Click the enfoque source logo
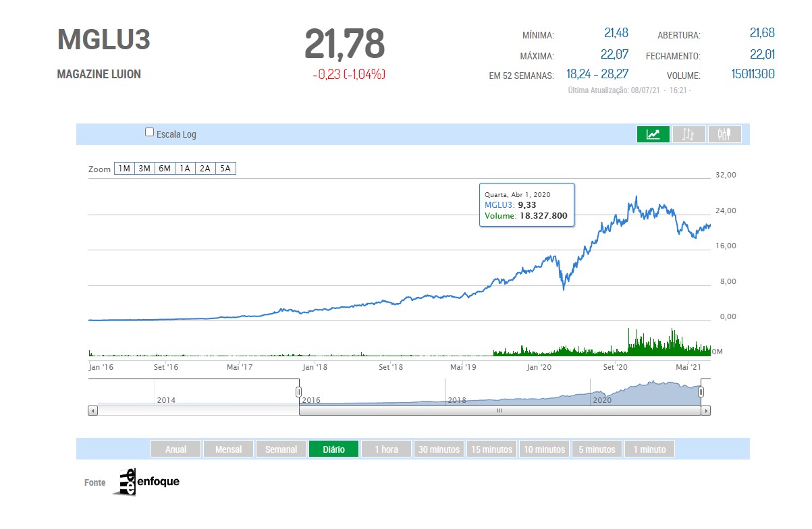Viewport: 812px width, 529px height. tap(146, 482)
